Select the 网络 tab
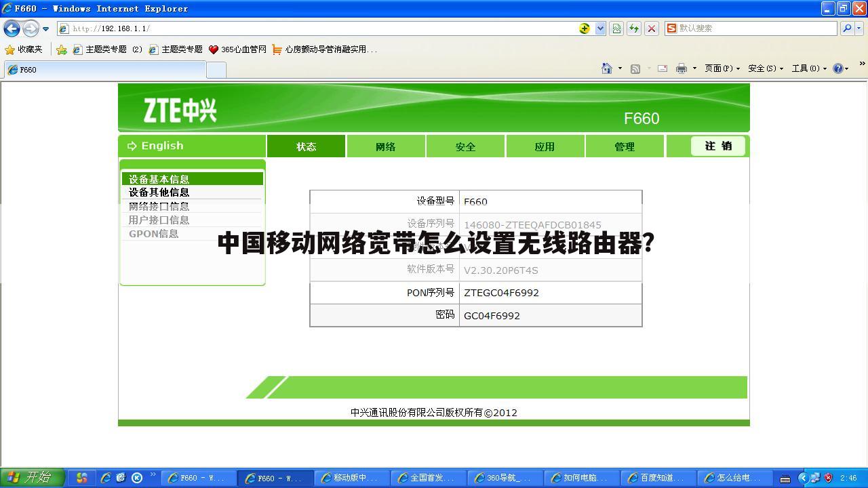This screenshot has height=488, width=868. [385, 146]
